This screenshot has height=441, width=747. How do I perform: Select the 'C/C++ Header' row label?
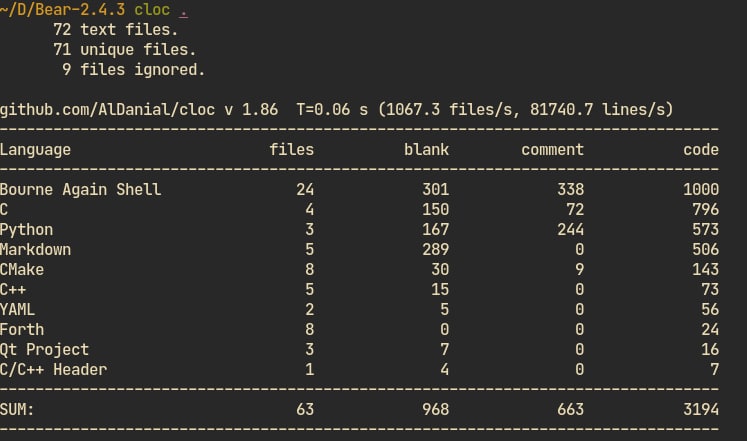53,370
